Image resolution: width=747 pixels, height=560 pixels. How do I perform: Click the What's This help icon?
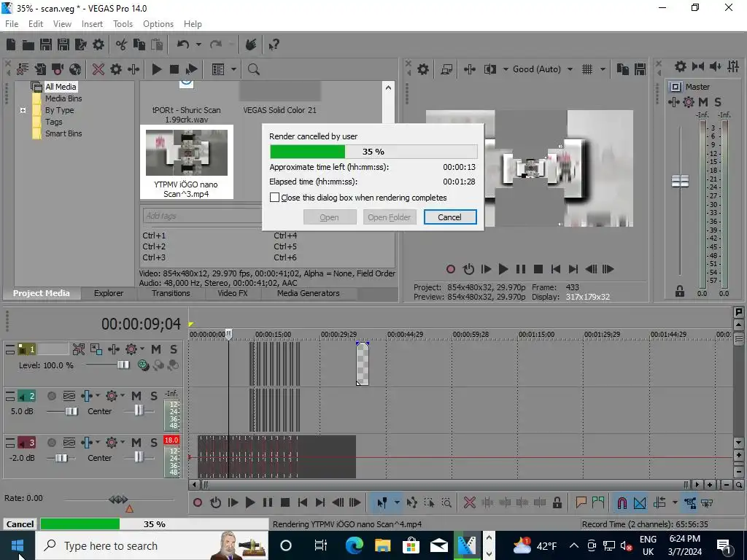pos(274,44)
